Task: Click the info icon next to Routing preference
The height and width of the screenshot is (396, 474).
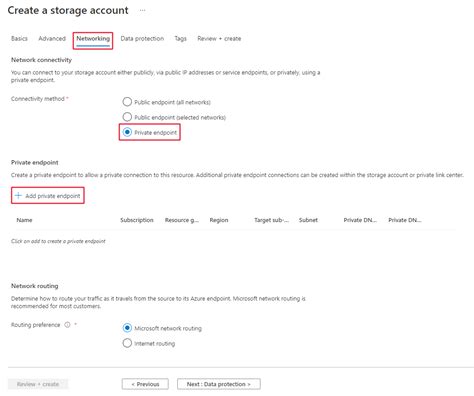Action: pyautogui.click(x=67, y=325)
